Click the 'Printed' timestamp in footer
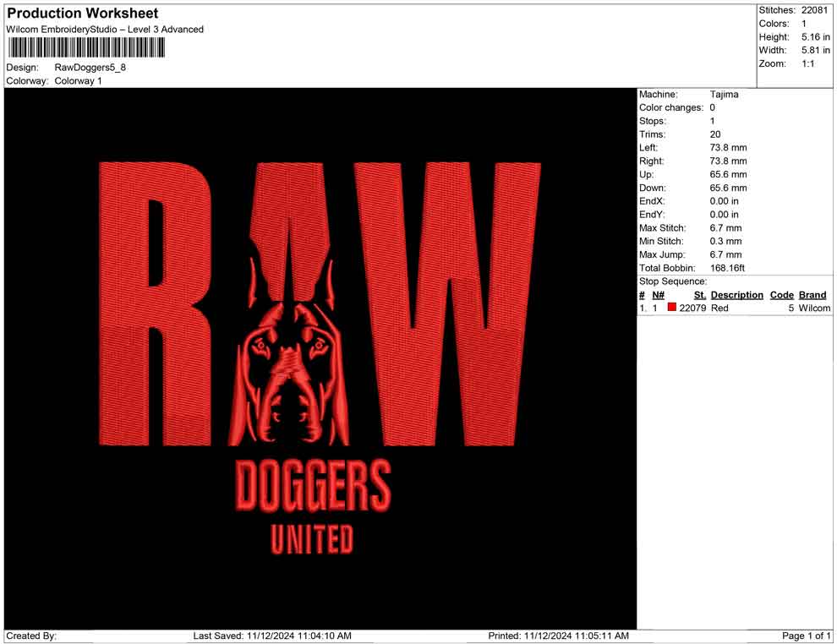This screenshot has width=837, height=644. coord(558,636)
